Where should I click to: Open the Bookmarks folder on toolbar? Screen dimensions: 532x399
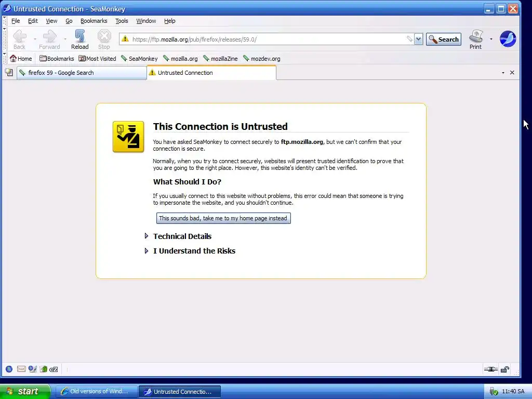(x=56, y=58)
